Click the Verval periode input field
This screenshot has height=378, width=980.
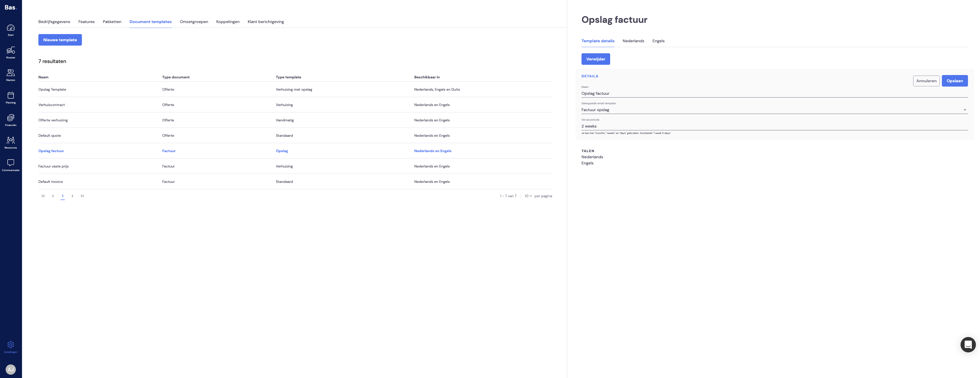[774, 126]
